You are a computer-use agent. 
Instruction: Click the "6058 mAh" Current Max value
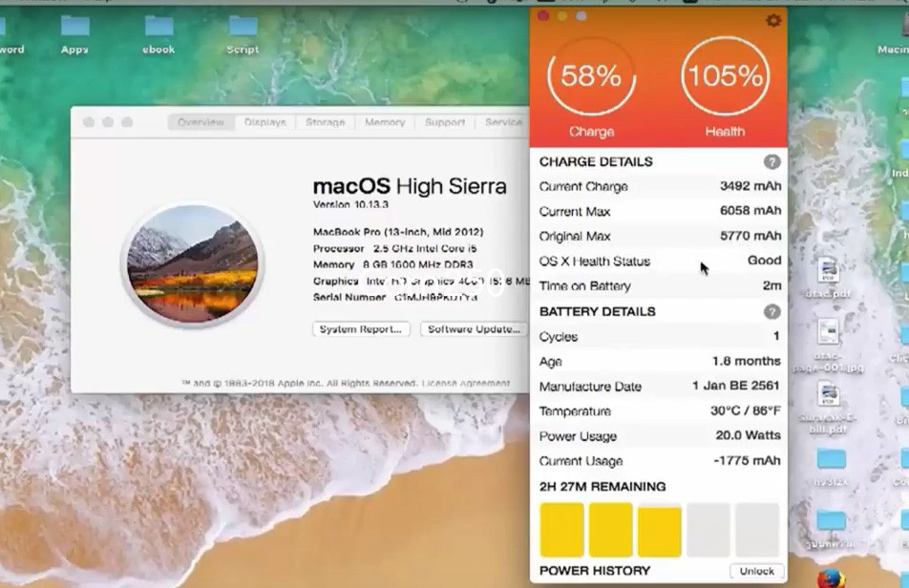point(750,211)
